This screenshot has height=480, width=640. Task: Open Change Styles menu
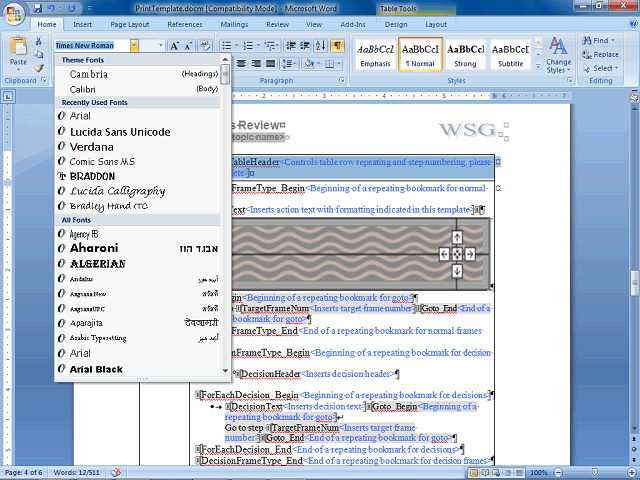[559, 55]
